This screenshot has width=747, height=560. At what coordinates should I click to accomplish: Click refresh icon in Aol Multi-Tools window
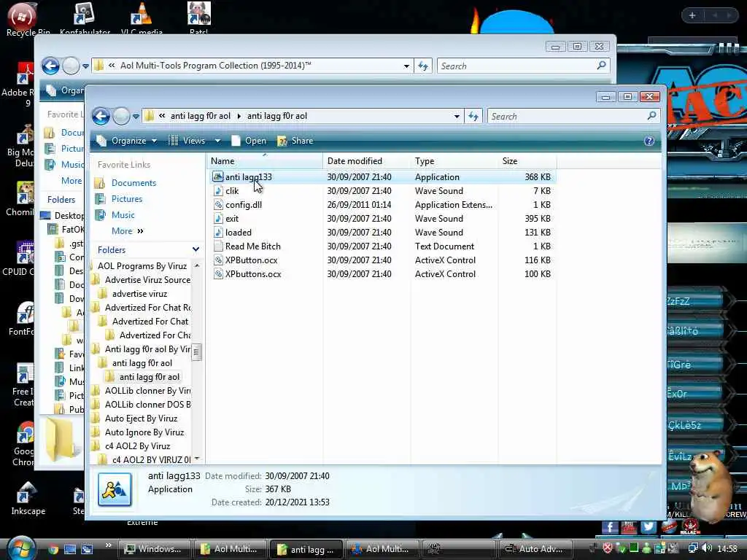423,66
